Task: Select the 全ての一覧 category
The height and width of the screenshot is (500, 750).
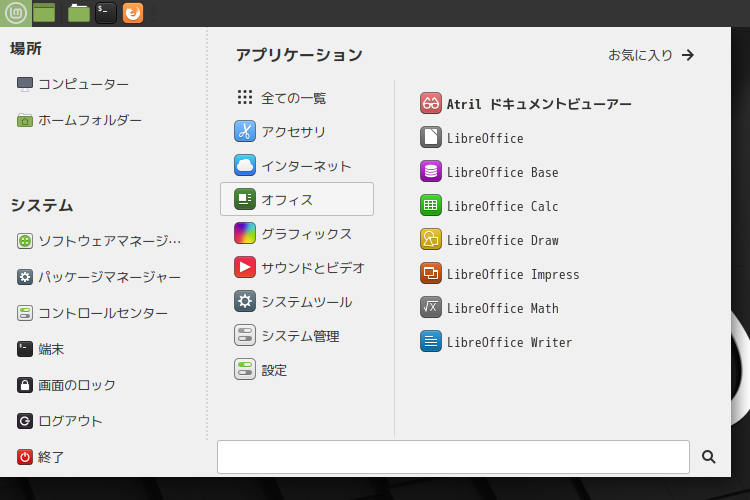Action: click(x=297, y=98)
